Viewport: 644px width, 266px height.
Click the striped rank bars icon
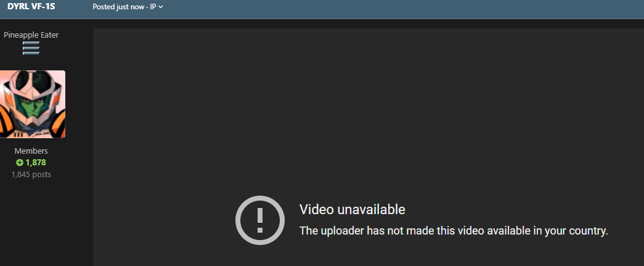point(31,48)
